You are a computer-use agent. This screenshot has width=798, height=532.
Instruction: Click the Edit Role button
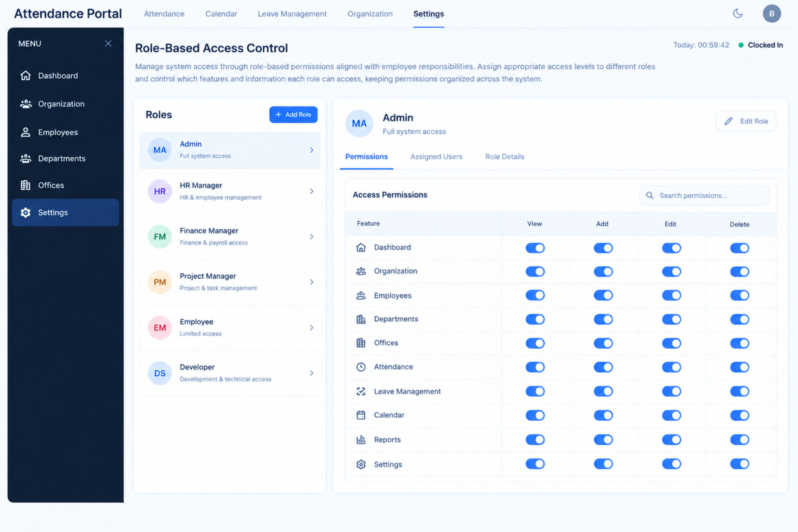(x=746, y=121)
